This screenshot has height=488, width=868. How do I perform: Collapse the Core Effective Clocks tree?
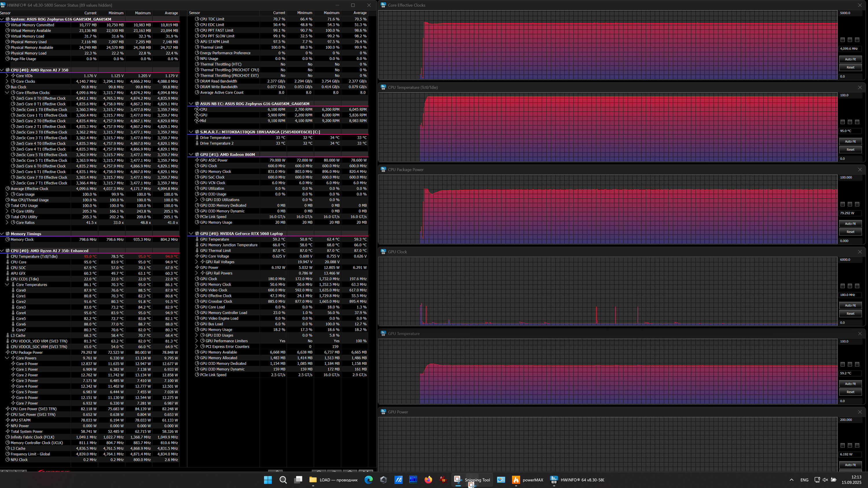coord(7,93)
